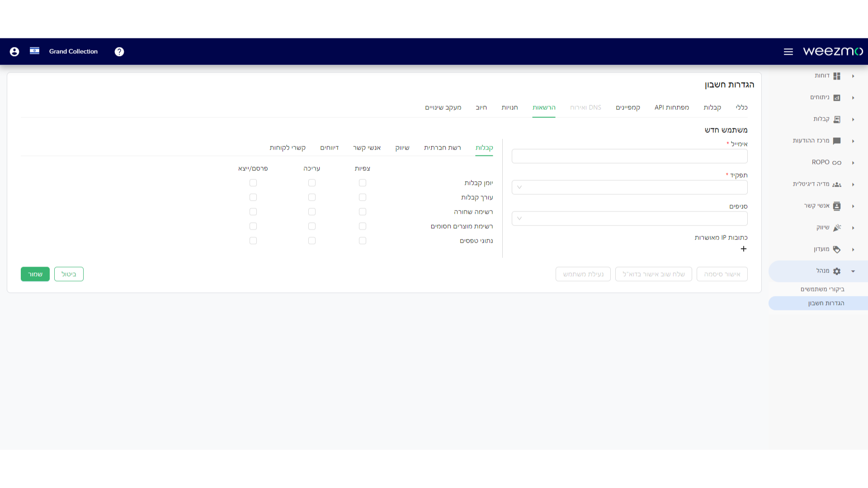Click the אנשי קשר contacts icon
This screenshot has height=488, width=868.
pos(837,206)
